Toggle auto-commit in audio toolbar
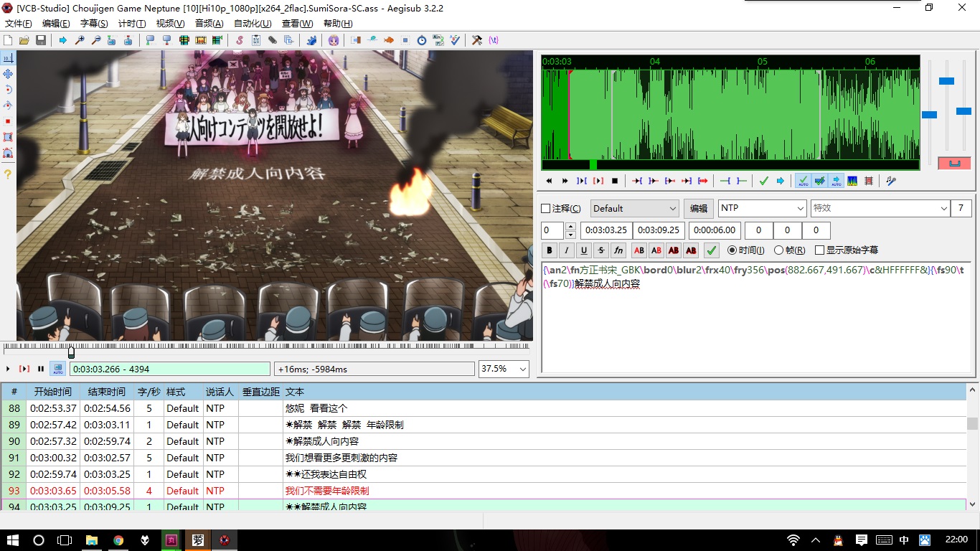Image resolution: width=980 pixels, height=551 pixels. (x=804, y=181)
